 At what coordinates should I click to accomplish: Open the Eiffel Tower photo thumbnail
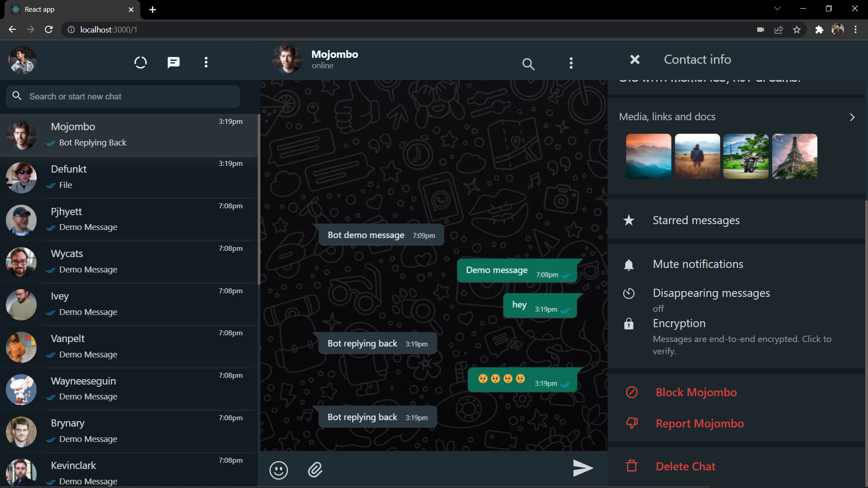[x=794, y=156]
